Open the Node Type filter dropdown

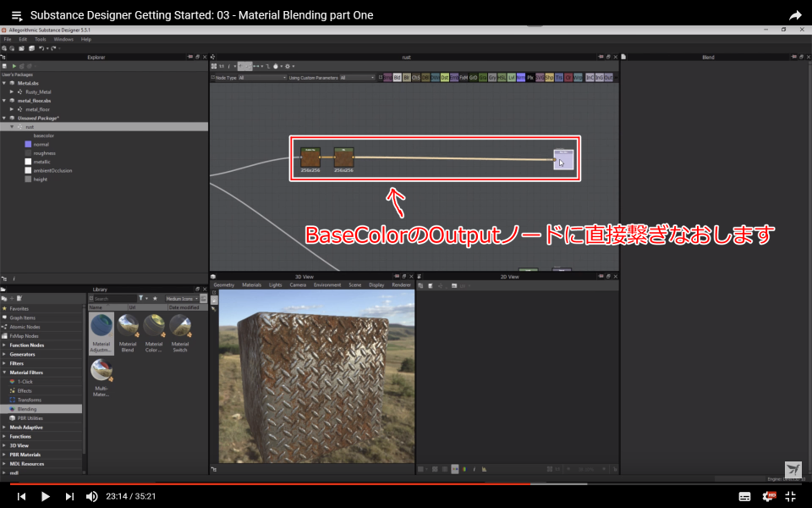click(262, 78)
